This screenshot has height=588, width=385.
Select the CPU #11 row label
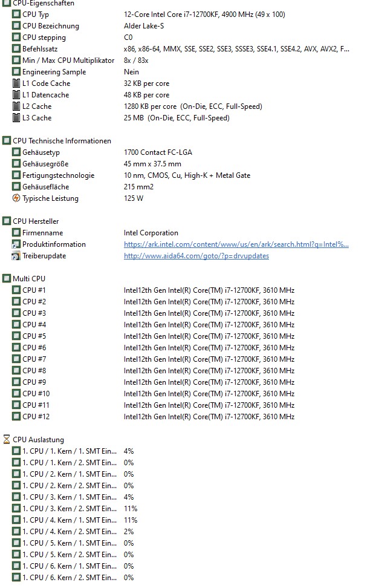click(36, 405)
